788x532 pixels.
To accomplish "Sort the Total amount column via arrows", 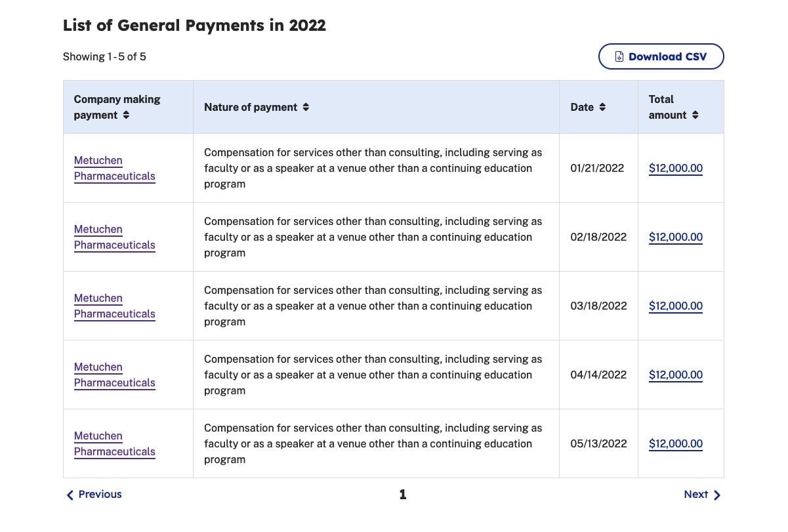I will 695,115.
